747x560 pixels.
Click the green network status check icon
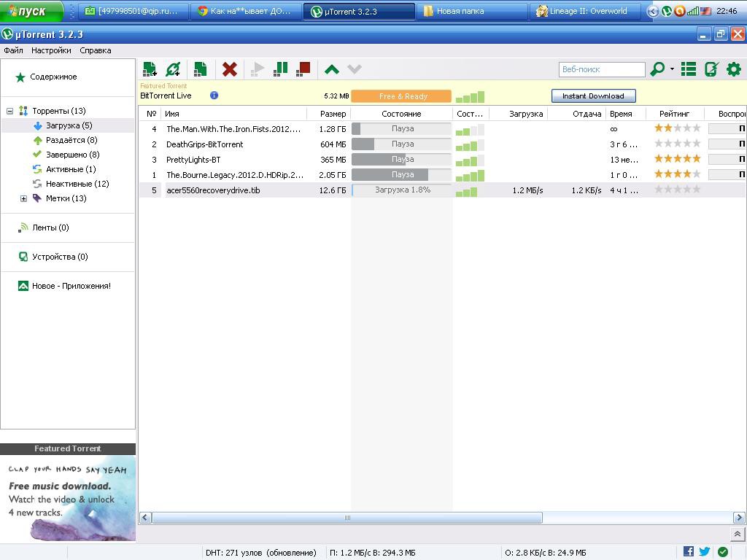[x=723, y=552]
